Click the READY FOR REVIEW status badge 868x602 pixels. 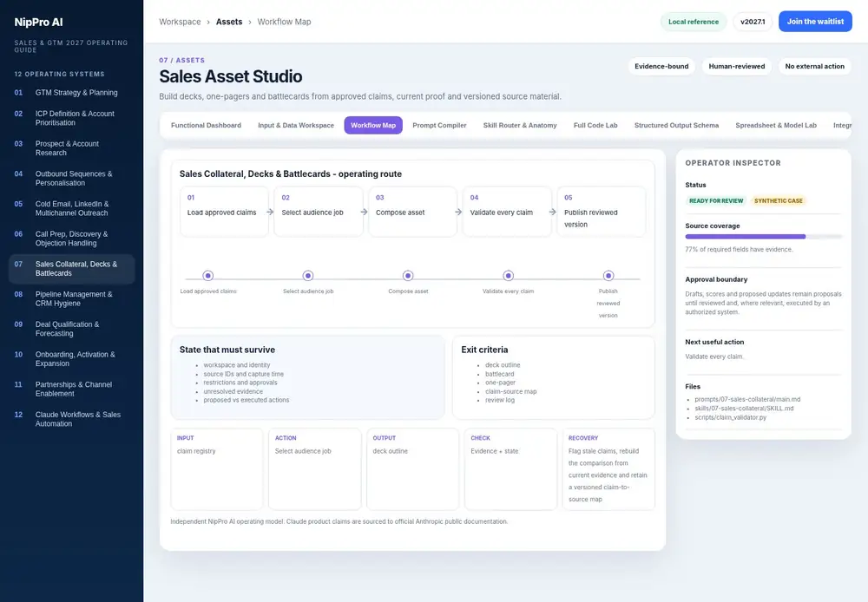716,201
